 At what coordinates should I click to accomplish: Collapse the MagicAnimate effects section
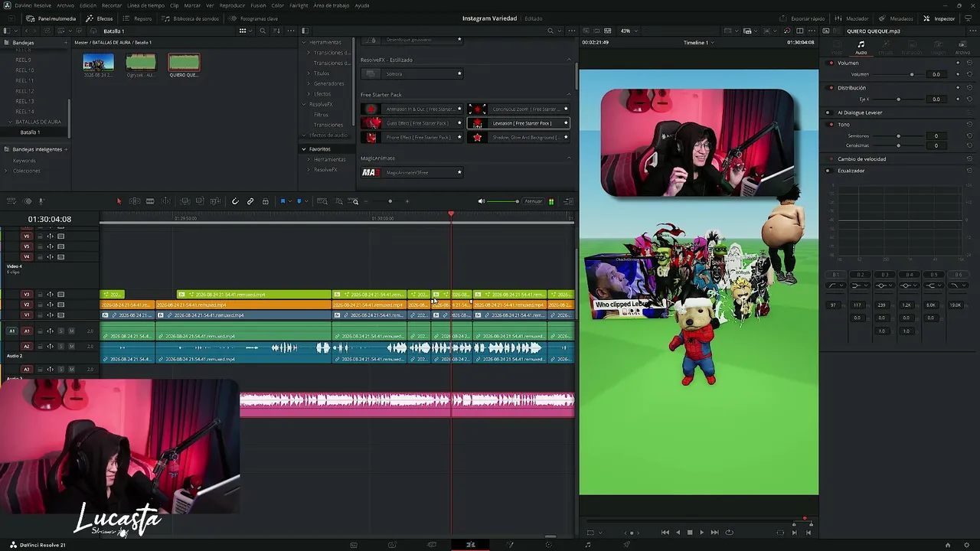pos(568,158)
